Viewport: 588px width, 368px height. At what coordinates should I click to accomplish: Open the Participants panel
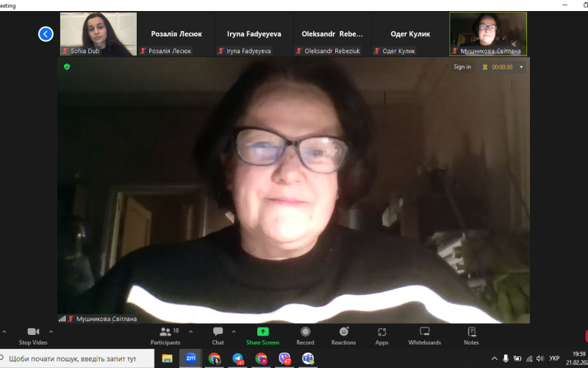coord(165,336)
